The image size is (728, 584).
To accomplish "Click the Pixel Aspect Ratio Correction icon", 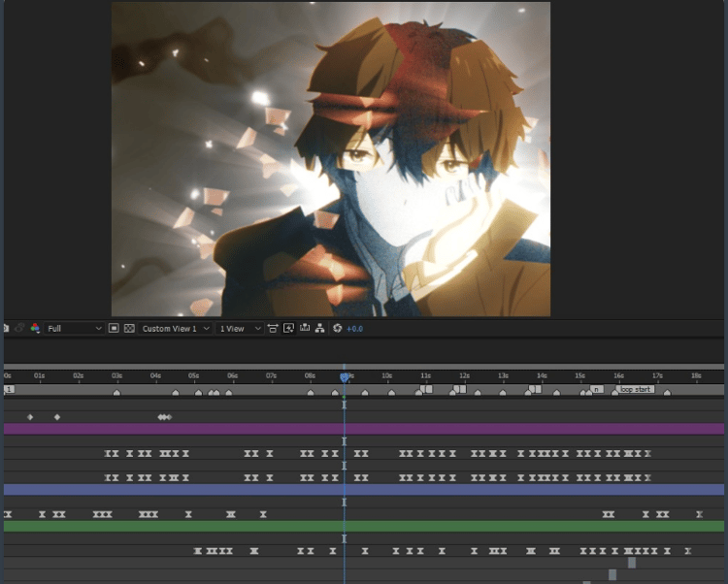I will 273,329.
